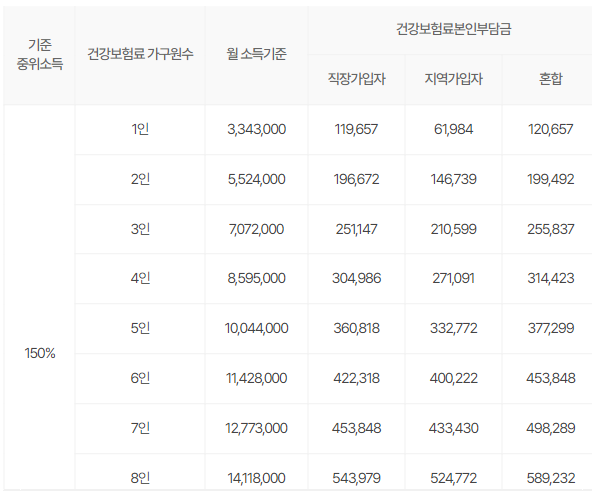Click the value 196,672
This screenshot has height=491, width=592.
coord(356,179)
